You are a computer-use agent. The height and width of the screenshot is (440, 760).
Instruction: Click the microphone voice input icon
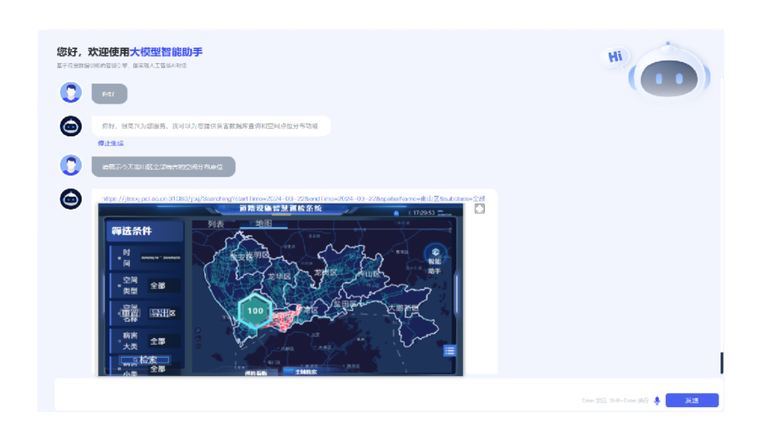[657, 400]
